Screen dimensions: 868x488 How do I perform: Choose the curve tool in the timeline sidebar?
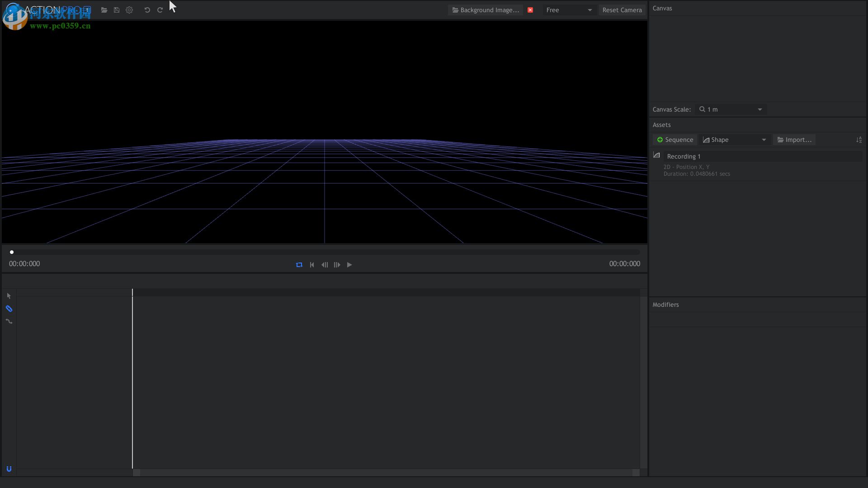tap(9, 321)
